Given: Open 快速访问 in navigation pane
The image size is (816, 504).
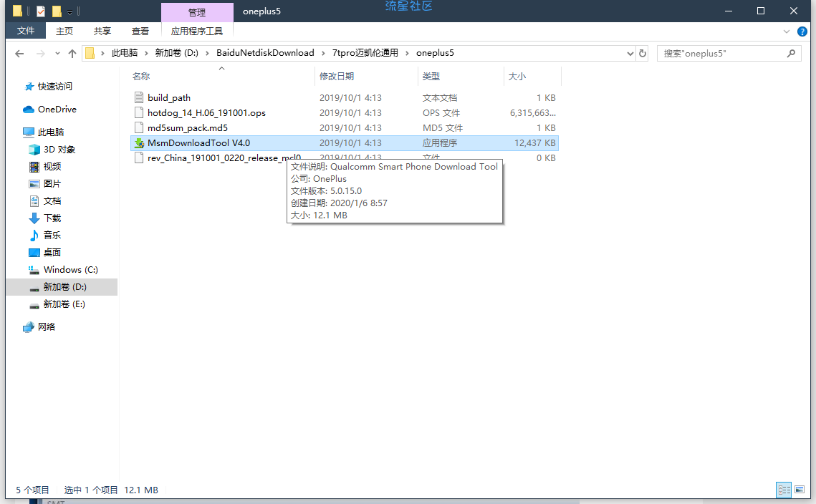Looking at the screenshot, I should [x=54, y=87].
